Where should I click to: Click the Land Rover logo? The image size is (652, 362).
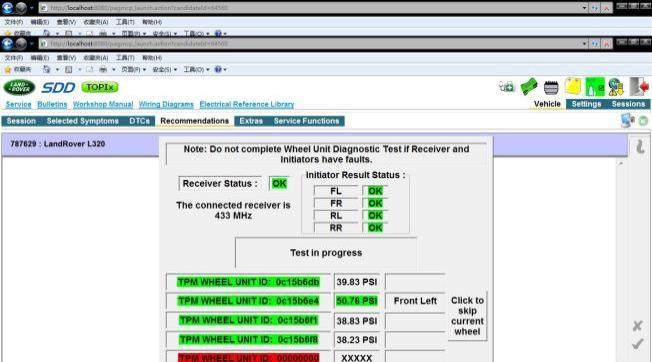(x=20, y=87)
